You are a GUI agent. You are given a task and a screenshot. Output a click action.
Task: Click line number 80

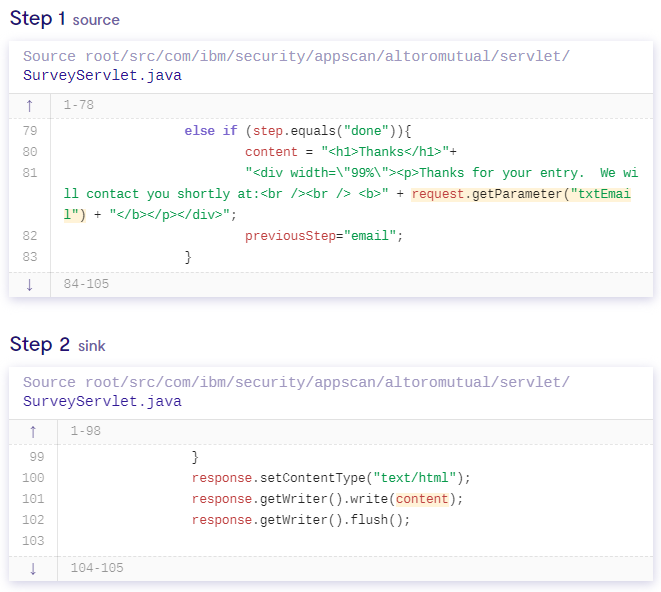pos(30,152)
